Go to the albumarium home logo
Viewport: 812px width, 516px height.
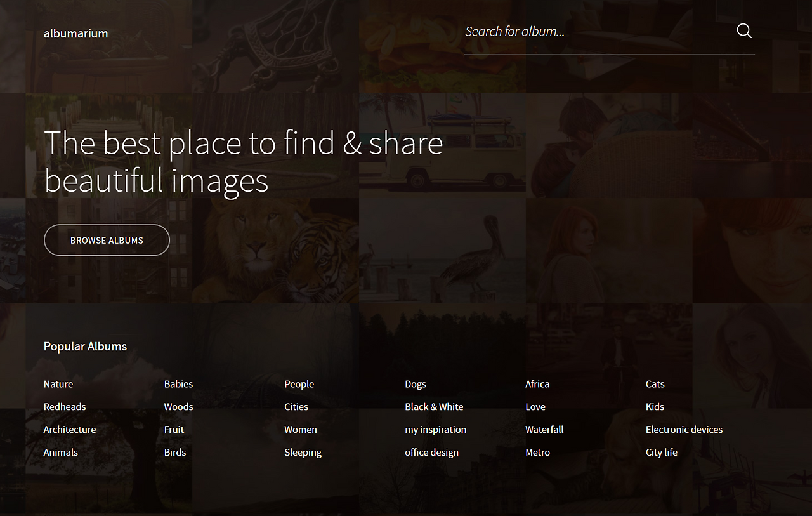point(75,34)
